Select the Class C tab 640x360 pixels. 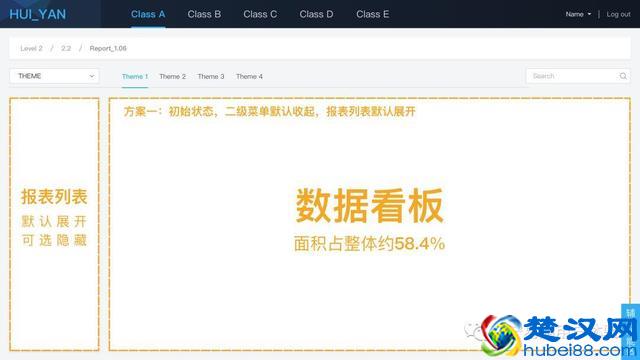pos(260,14)
